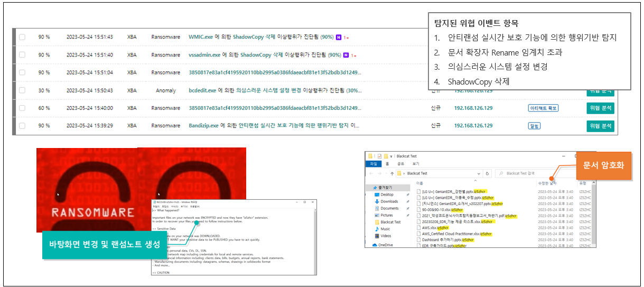Click IP 192.168.126.129 on the 60 % row
The height and width of the screenshot is (287, 644).
pyautogui.click(x=473, y=108)
